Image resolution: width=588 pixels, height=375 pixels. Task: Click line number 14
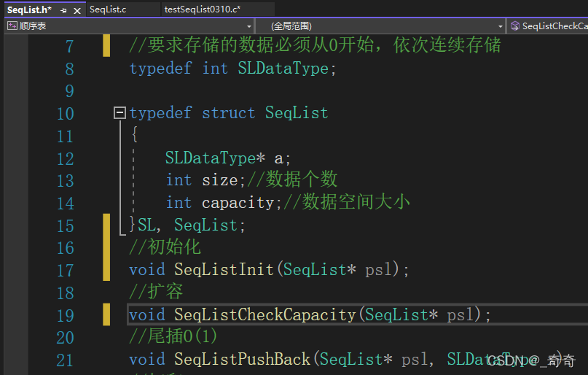[66, 204]
